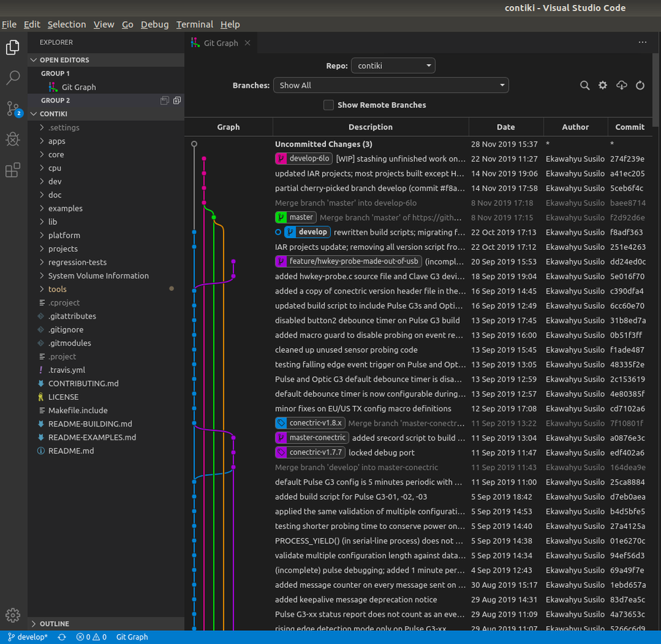Viewport: 661px width, 644px height.
Task: Click the Git Graph editor tab
Action: [215, 41]
